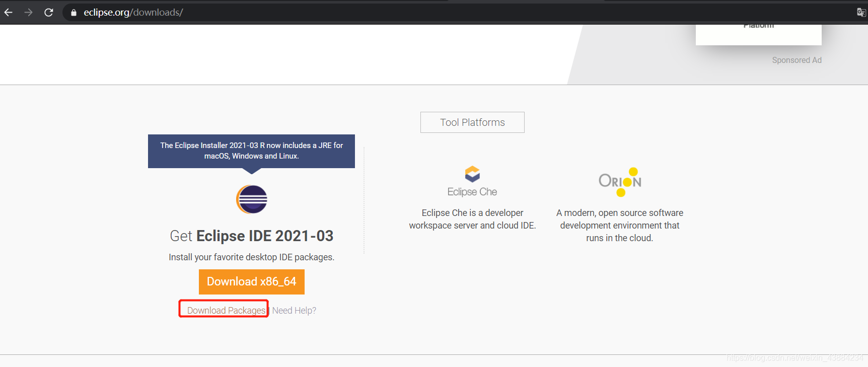This screenshot has width=868, height=367.
Task: Click the Eclipse Installer 2021-03 R announcement banner
Action: click(x=251, y=151)
